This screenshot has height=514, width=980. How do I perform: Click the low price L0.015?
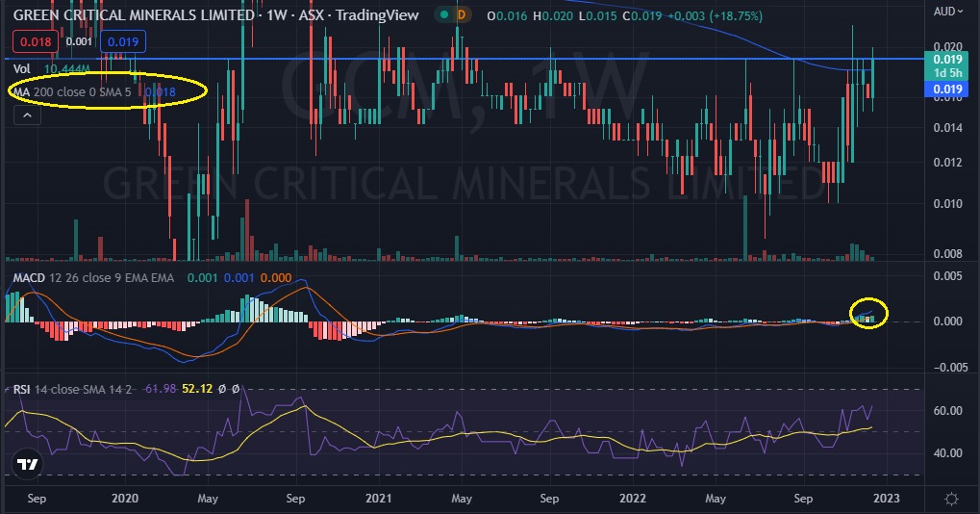coord(597,15)
